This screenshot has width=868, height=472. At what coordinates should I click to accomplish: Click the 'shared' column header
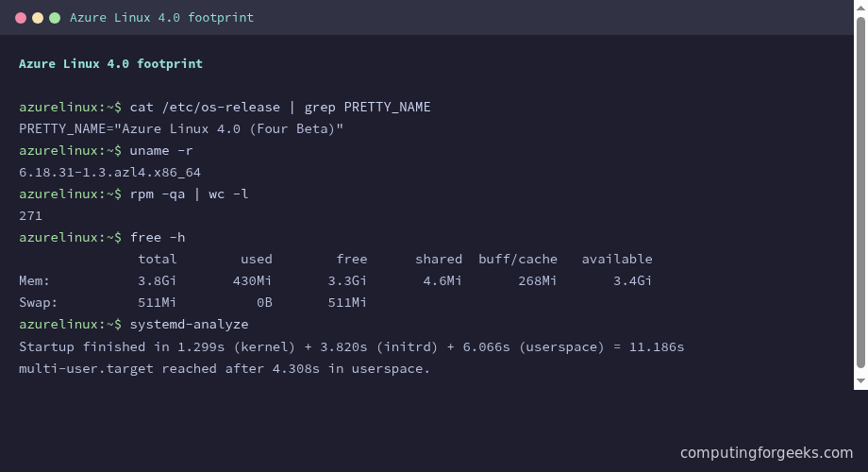click(439, 259)
